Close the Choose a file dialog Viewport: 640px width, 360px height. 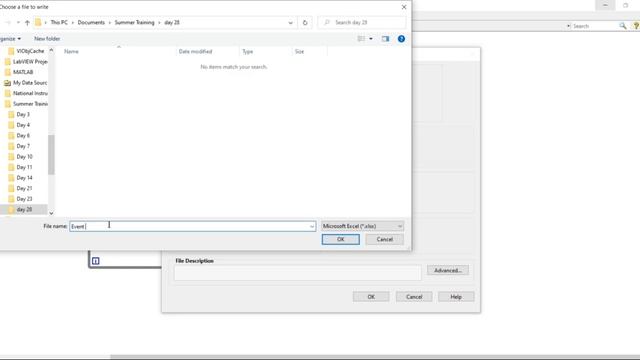click(404, 7)
